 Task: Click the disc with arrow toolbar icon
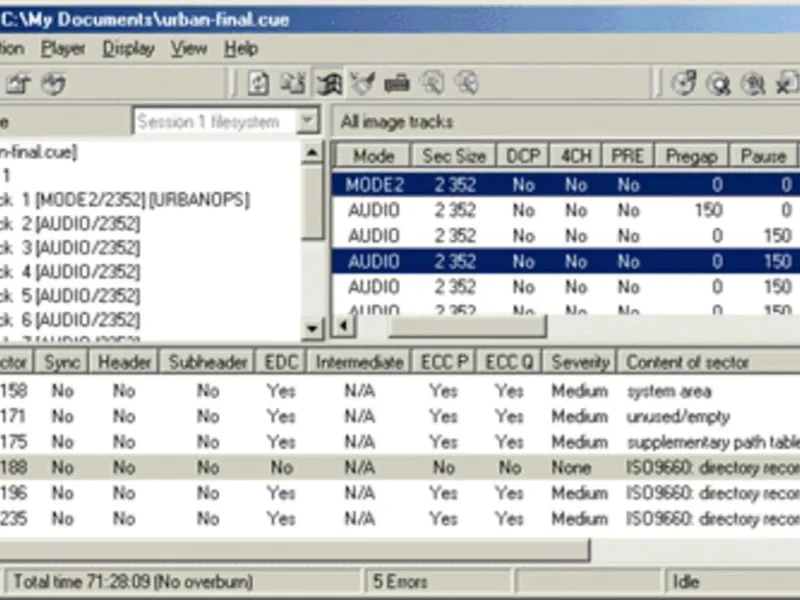coord(54,83)
